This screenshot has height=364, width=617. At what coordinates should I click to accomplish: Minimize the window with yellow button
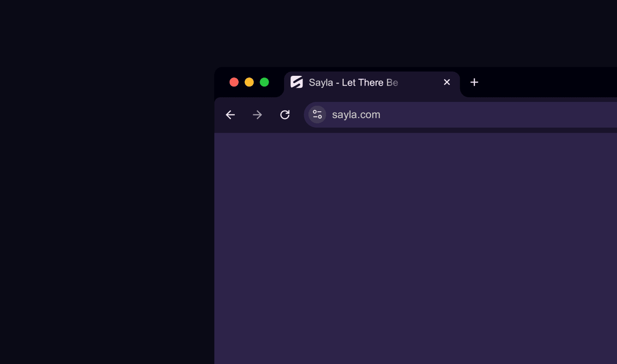tap(249, 82)
